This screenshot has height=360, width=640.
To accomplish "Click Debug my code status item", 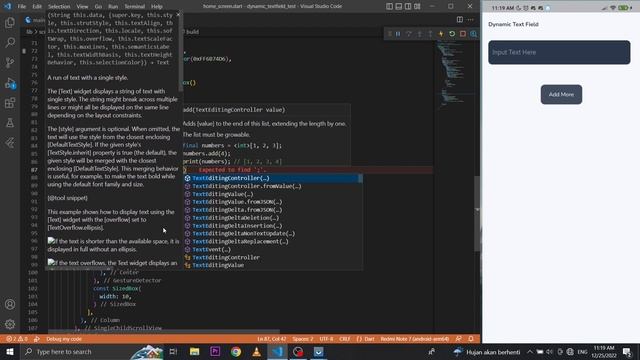I will coord(64,339).
